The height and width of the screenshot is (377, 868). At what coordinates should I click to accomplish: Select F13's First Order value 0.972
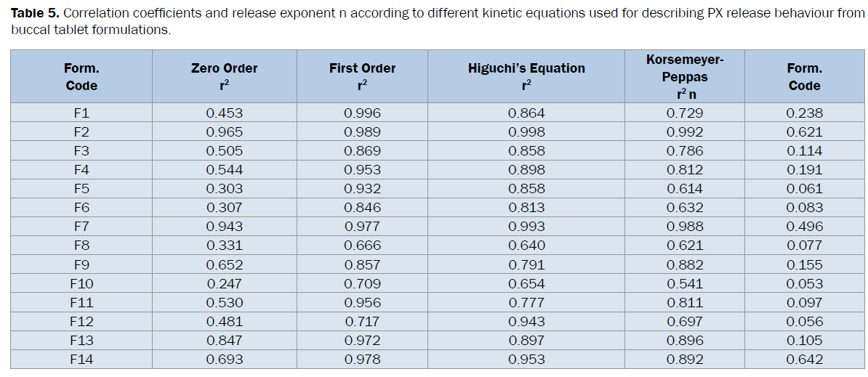[x=362, y=340]
